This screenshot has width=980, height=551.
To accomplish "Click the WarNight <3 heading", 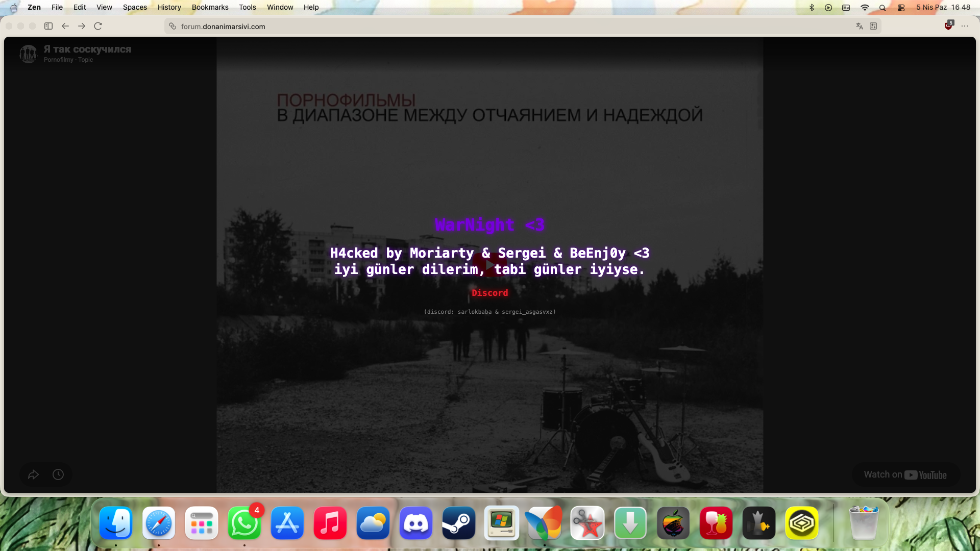I will [489, 224].
